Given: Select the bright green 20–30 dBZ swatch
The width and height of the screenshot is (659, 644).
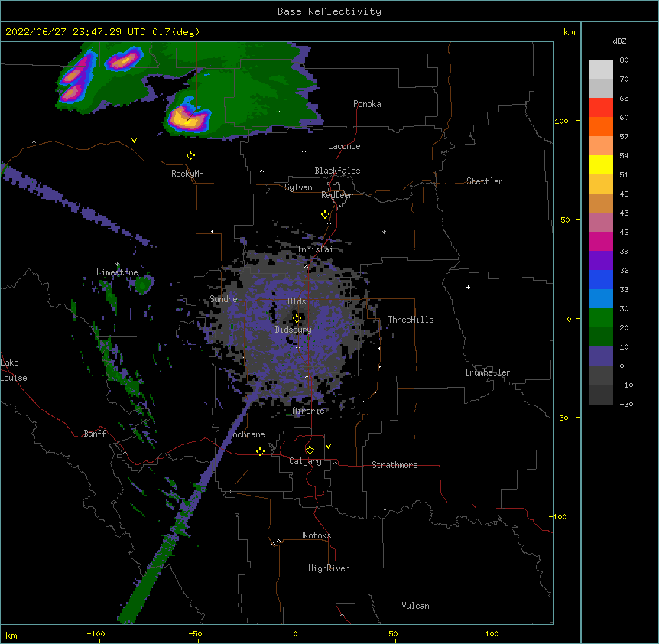Looking at the screenshot, I should click(601, 318).
